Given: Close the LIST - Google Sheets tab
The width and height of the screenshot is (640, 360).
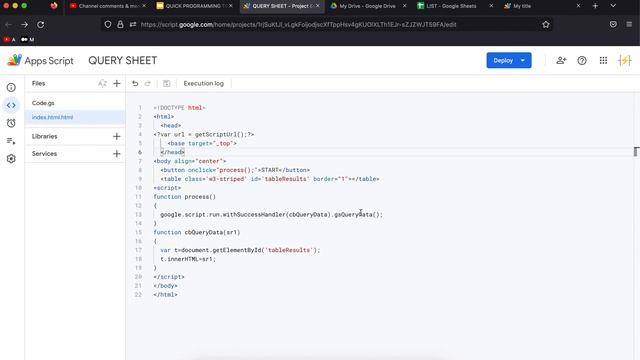Looking at the screenshot, I should point(491,6).
